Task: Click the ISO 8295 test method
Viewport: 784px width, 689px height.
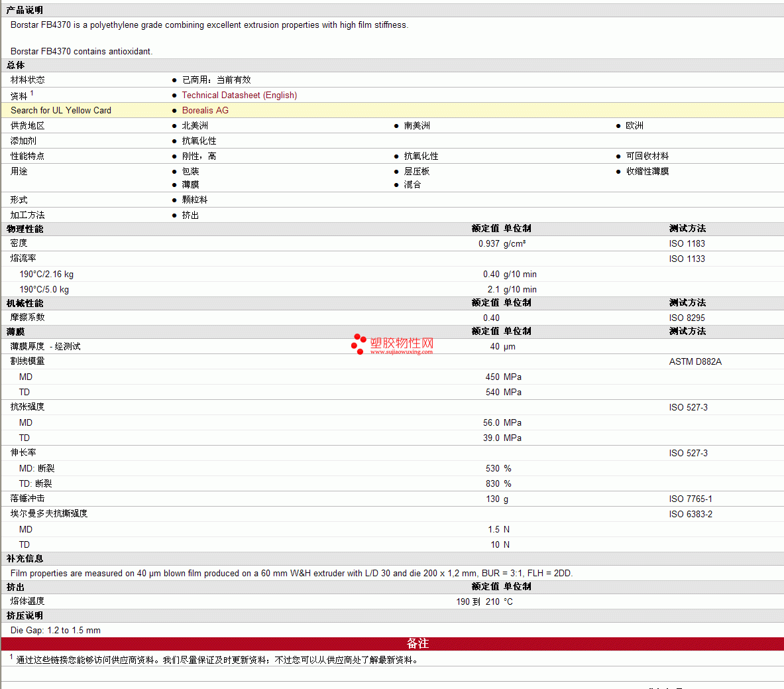Action: tap(687, 318)
